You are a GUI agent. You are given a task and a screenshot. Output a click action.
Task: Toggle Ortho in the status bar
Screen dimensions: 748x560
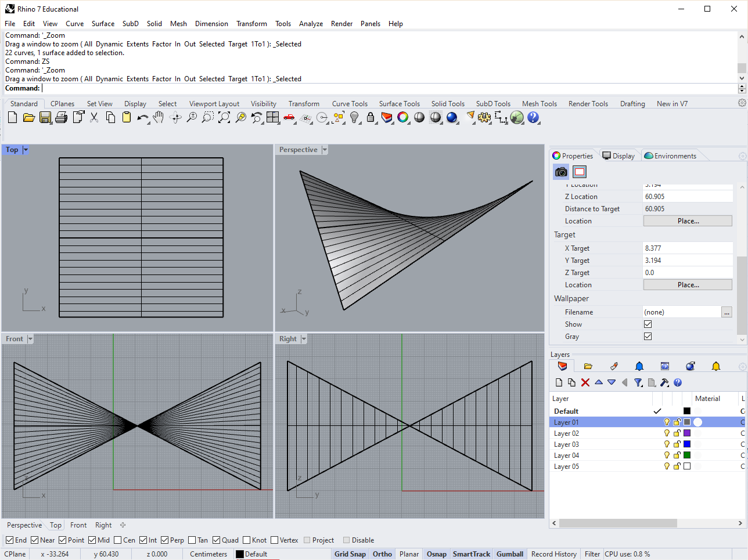point(382,554)
